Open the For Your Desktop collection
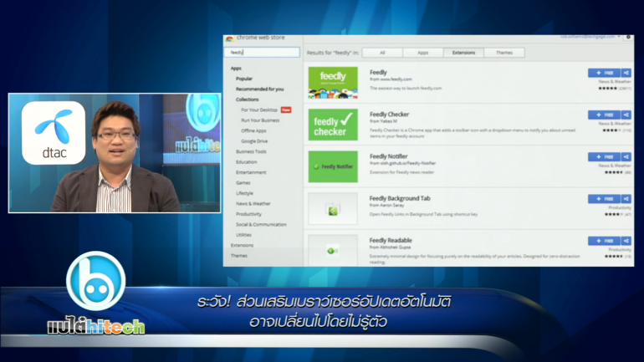Image resolution: width=644 pixels, height=362 pixels. (259, 110)
